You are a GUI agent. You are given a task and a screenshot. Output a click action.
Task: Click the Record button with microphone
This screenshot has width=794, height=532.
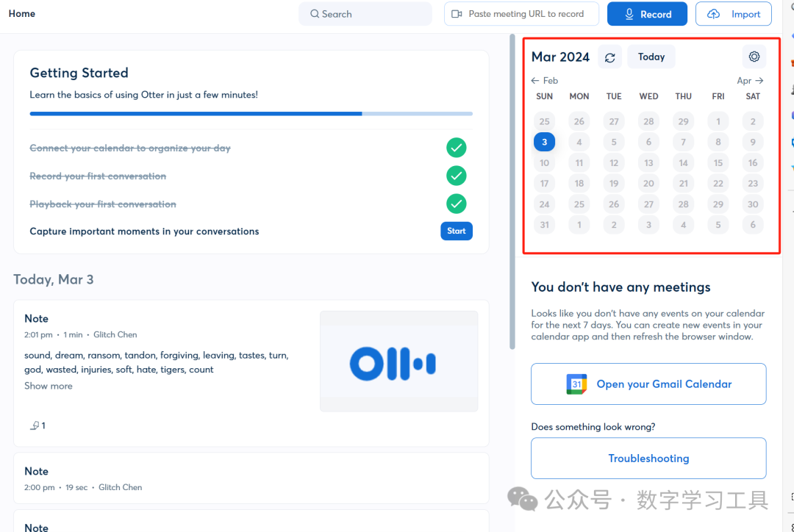coord(647,14)
